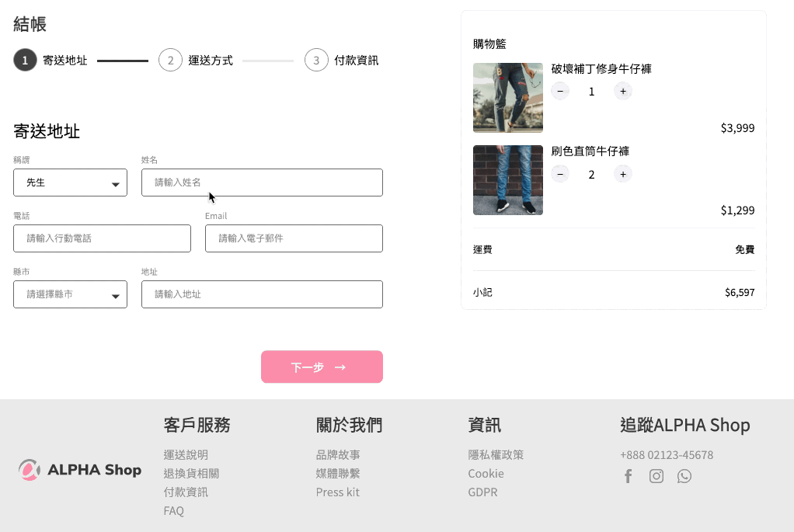Decrease quantity of 破壞補丁修身牛仔褲
Screen dimensions: 794x532
[x=560, y=92]
